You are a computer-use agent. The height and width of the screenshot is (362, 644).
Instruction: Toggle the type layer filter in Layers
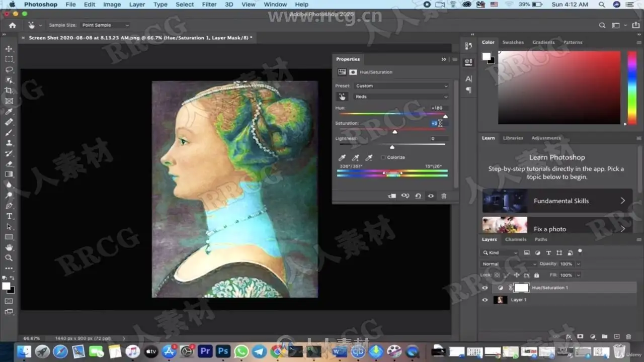pyautogui.click(x=548, y=253)
